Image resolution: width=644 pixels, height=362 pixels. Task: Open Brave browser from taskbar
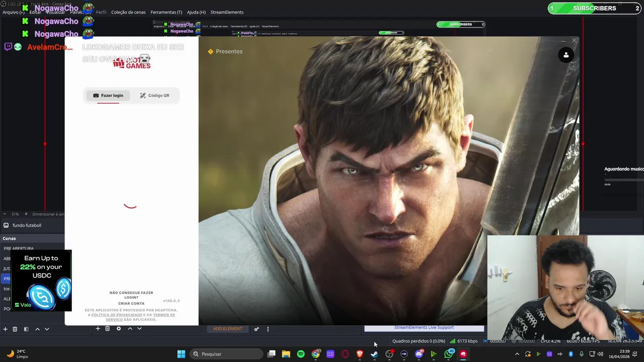point(360,354)
